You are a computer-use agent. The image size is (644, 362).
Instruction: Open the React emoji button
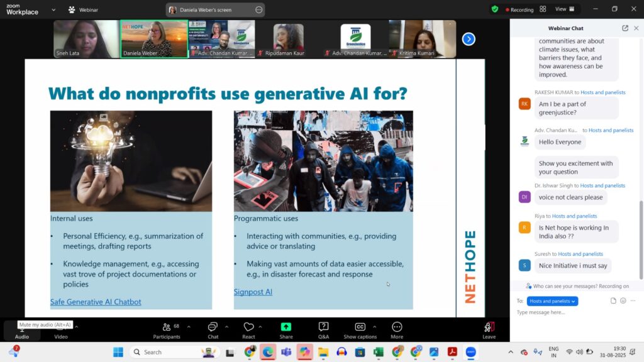[x=248, y=330]
